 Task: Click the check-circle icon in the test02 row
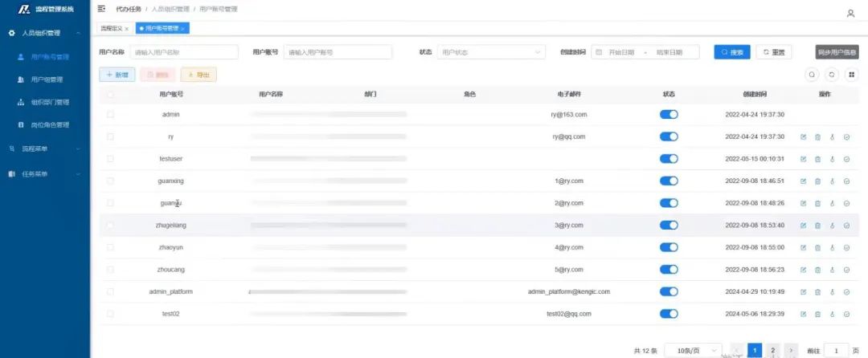[846, 314]
